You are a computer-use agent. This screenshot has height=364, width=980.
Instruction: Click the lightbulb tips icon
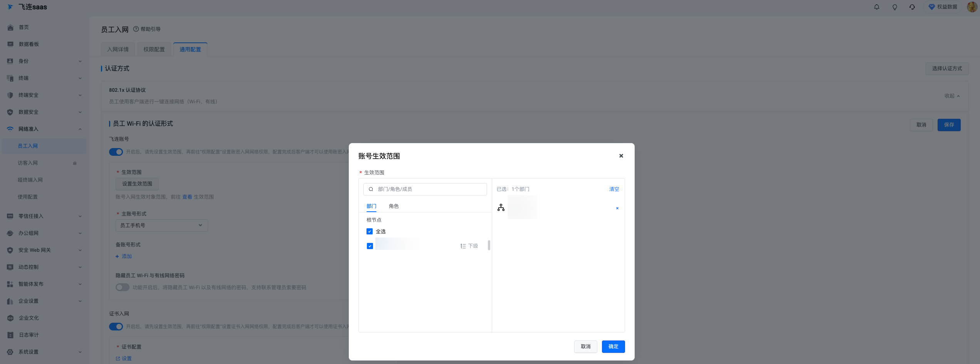point(895,7)
